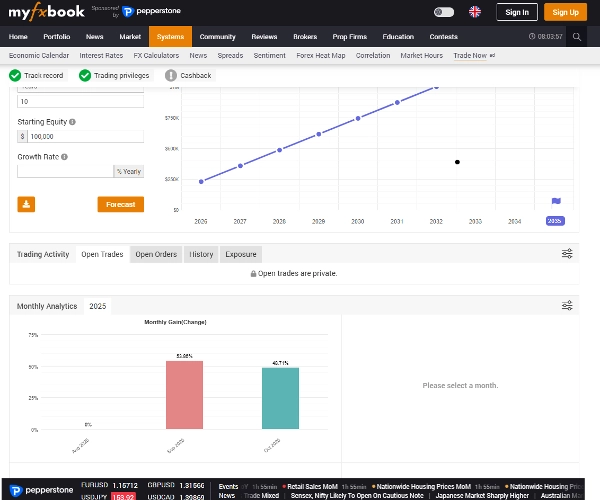Go to the Home menu
This screenshot has height=500, width=600.
click(18, 37)
